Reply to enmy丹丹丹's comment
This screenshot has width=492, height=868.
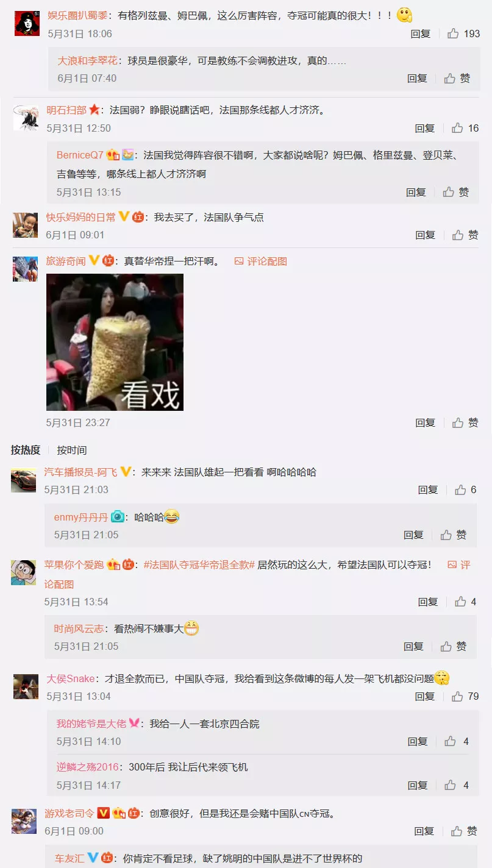pyautogui.click(x=413, y=535)
